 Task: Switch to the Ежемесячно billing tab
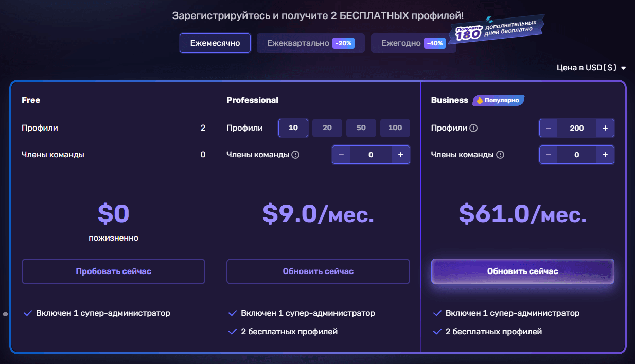pos(215,43)
